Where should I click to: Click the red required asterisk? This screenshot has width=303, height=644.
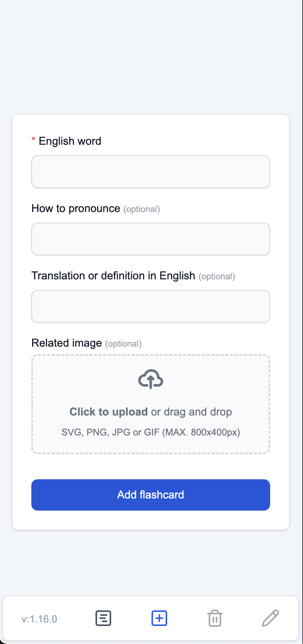33,140
